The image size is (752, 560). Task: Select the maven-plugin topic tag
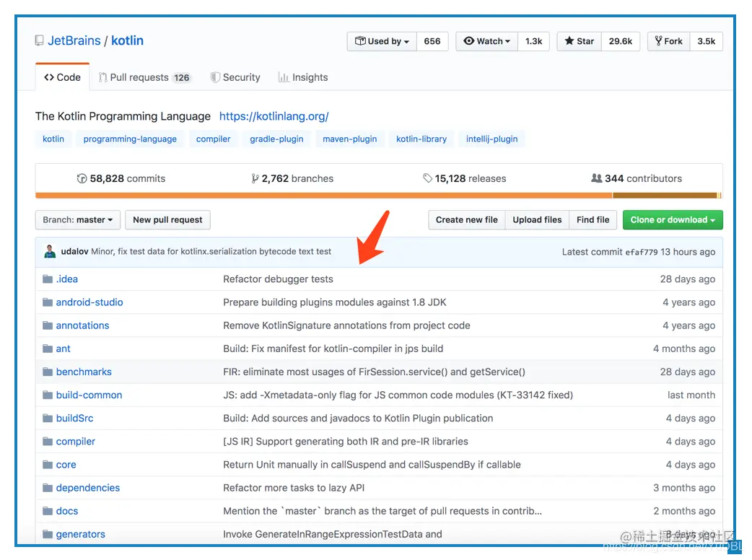click(349, 139)
